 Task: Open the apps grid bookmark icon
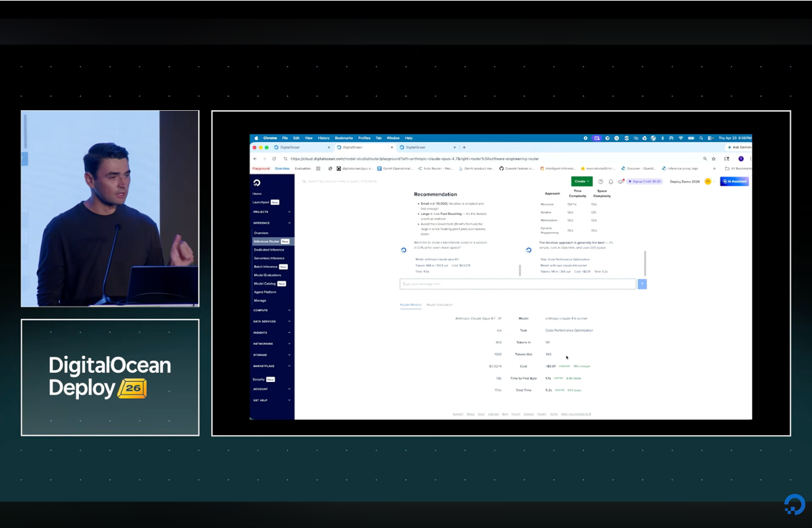(318, 168)
